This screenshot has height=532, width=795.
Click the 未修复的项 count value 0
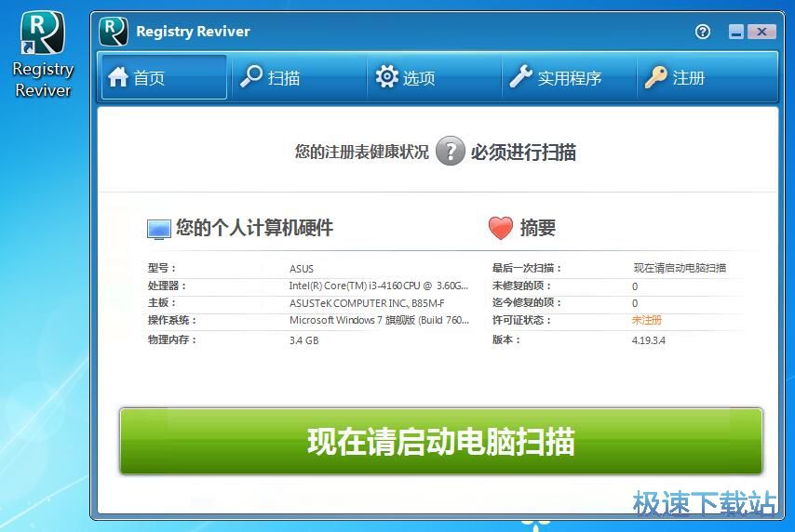(x=635, y=286)
